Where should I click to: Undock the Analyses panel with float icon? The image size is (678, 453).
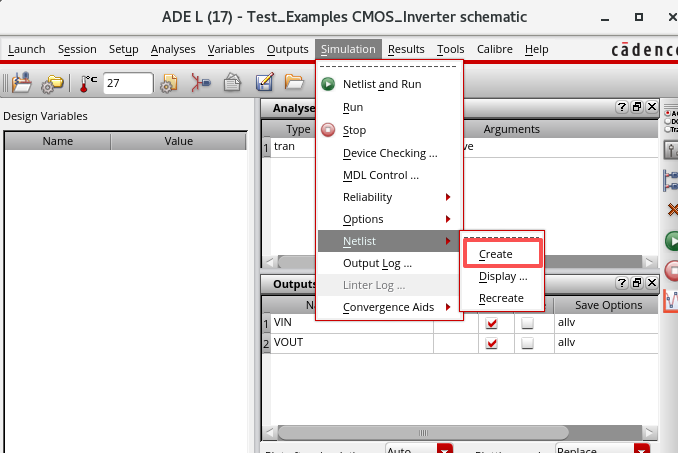point(636,107)
